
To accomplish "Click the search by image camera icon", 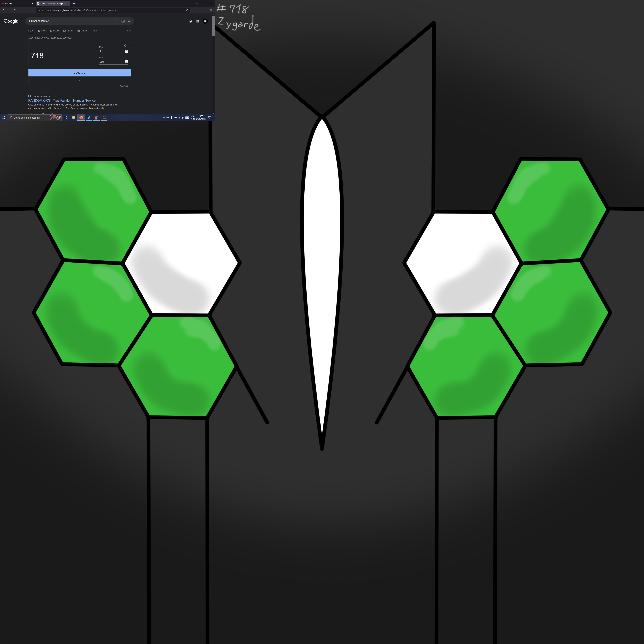I will 123,21.
